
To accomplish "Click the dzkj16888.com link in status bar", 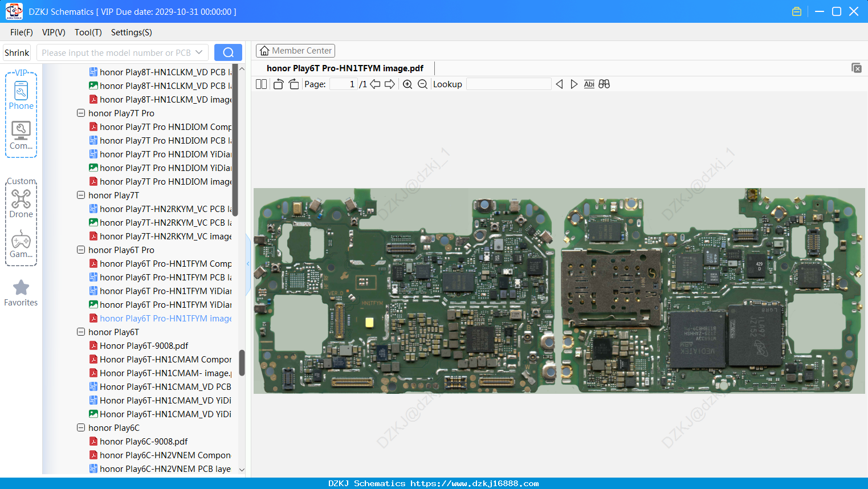I will point(475,483).
